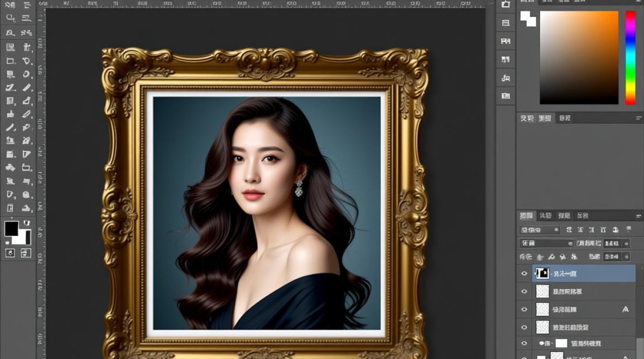The image size is (644, 359).
Task: Hide the selected top layer via eye icon
Action: 524,273
